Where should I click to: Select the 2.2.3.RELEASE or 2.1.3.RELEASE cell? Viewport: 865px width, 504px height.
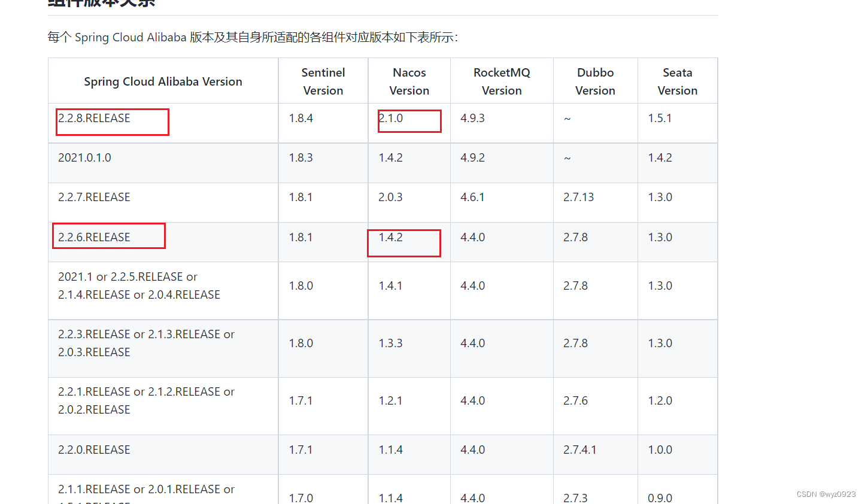(x=163, y=348)
